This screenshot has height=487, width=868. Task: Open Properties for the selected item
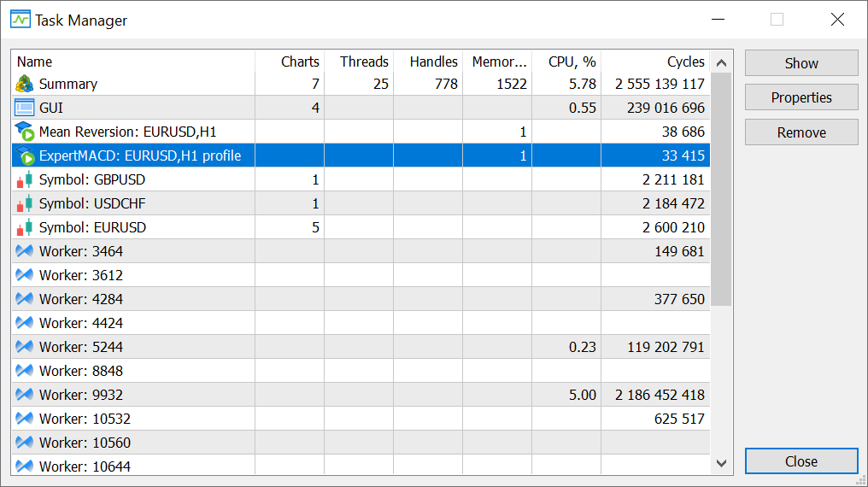pos(801,97)
